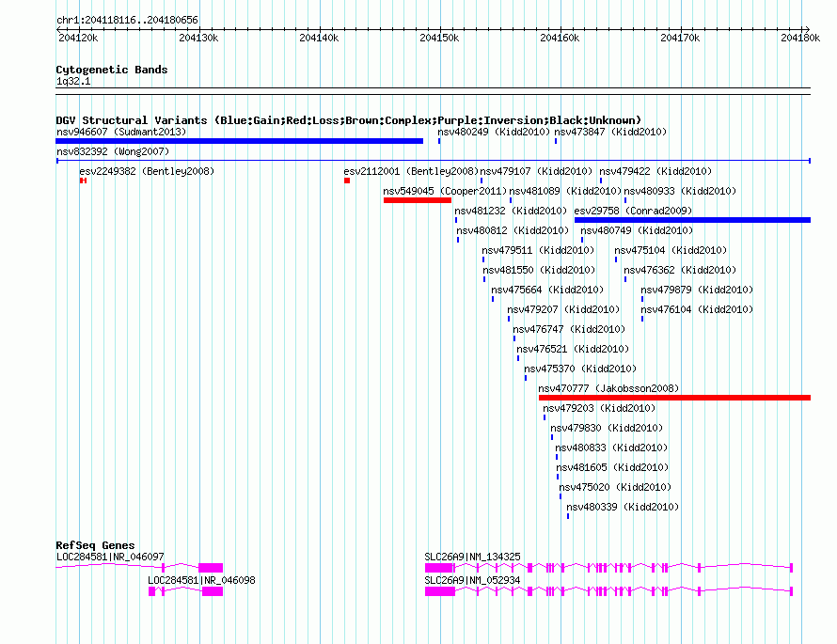Click the 1q32.1 band label

click(73, 82)
